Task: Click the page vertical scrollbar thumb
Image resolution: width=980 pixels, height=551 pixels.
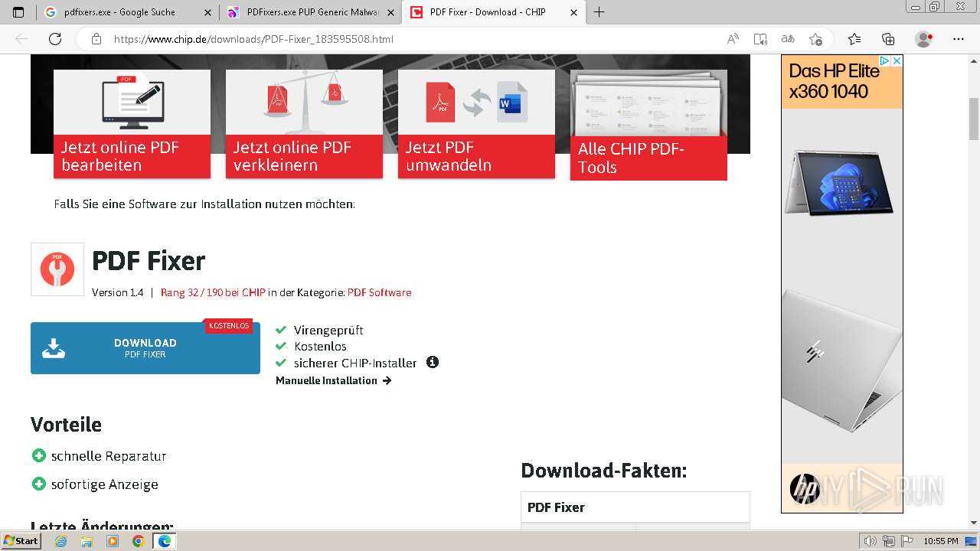Action: click(974, 119)
